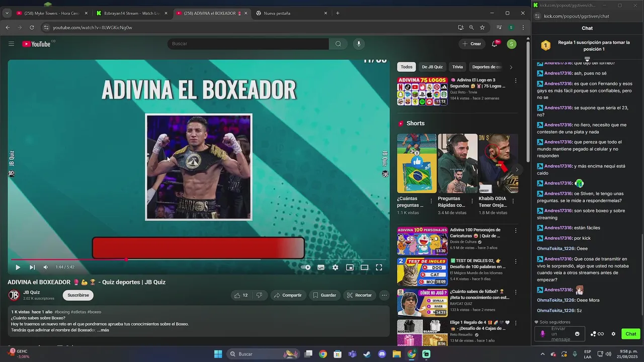Click the Kick message input field
The height and width of the screenshot is (362, 644).
point(559,334)
